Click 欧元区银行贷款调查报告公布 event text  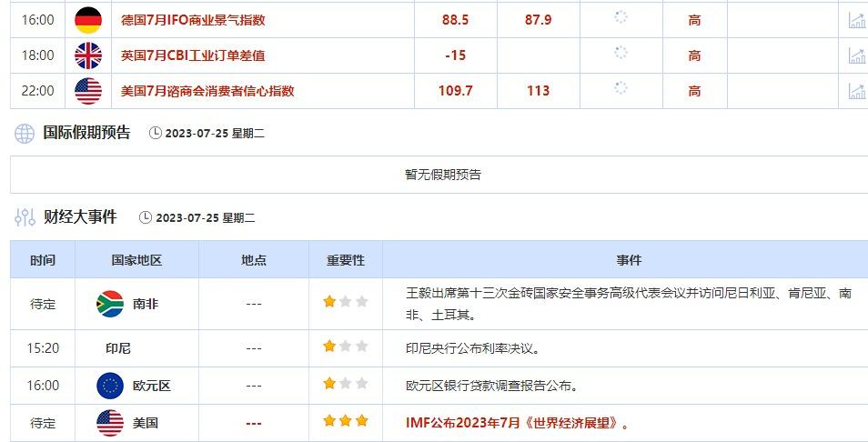pos(491,387)
